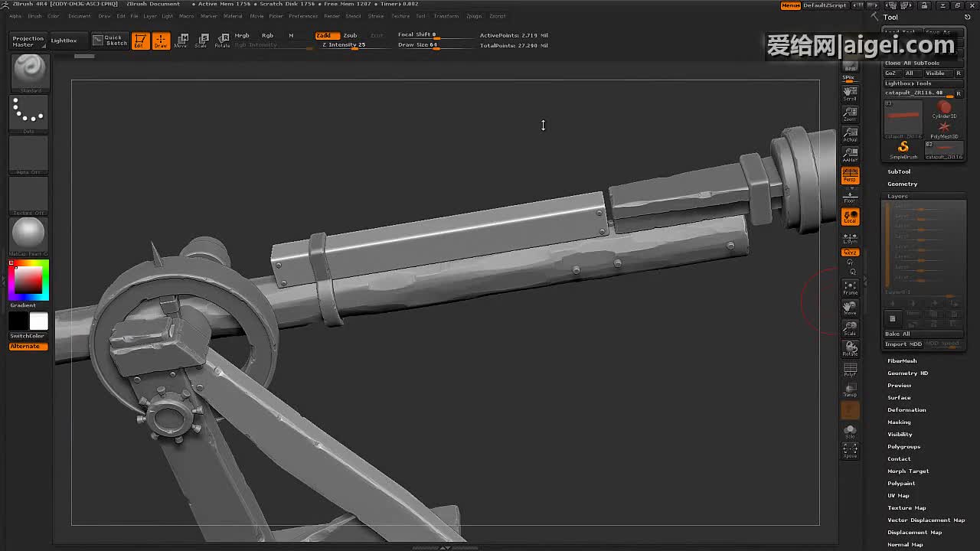The width and height of the screenshot is (980, 551).
Task: Expand the Geometry section
Action: [902, 184]
